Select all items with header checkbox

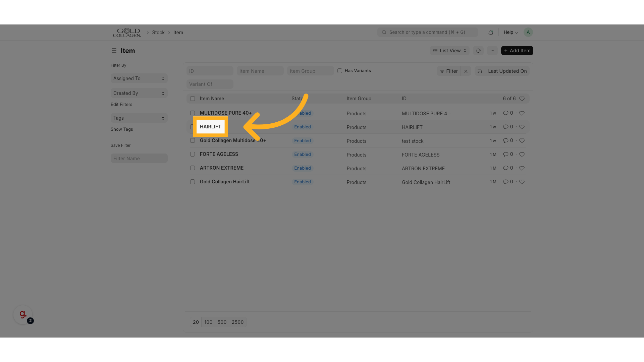(x=193, y=99)
